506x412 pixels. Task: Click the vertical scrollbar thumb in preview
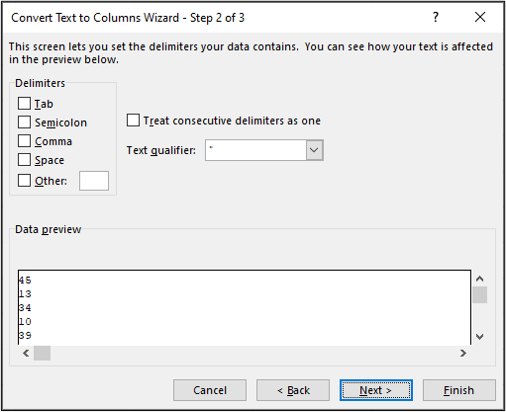click(x=480, y=295)
